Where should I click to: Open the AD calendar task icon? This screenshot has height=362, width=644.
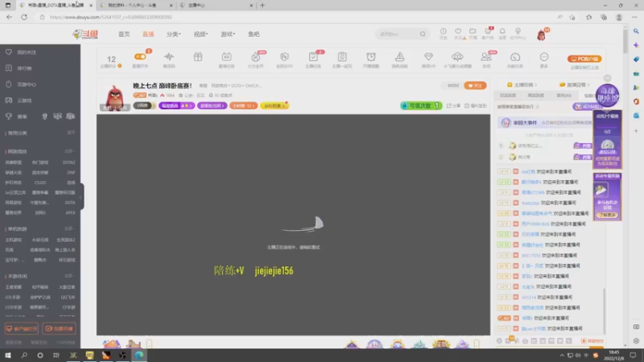pos(226,56)
